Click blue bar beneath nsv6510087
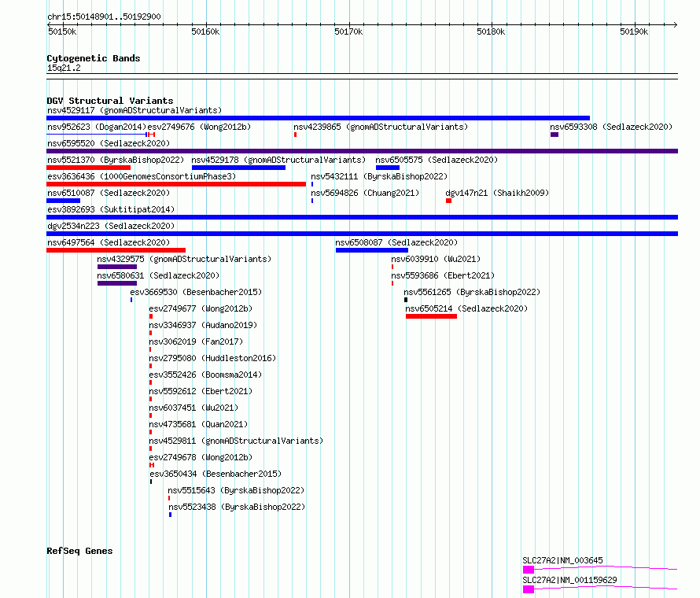This screenshot has height=598, width=700. [63, 201]
